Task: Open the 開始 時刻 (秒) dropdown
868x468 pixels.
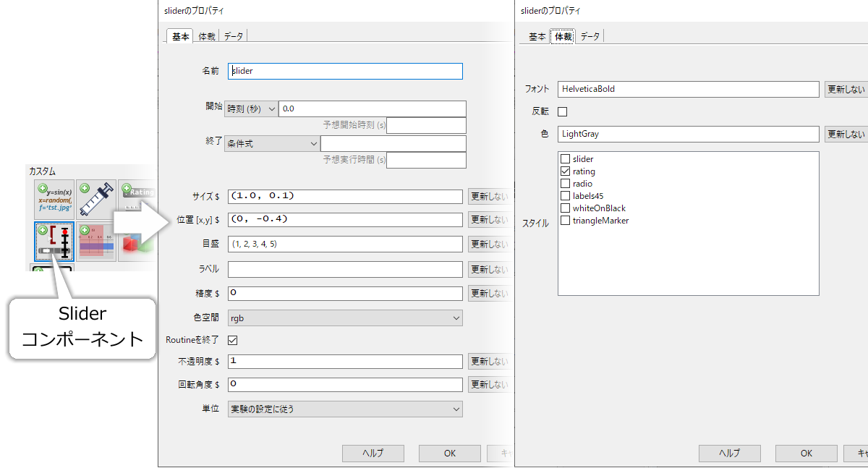Action: [x=251, y=109]
